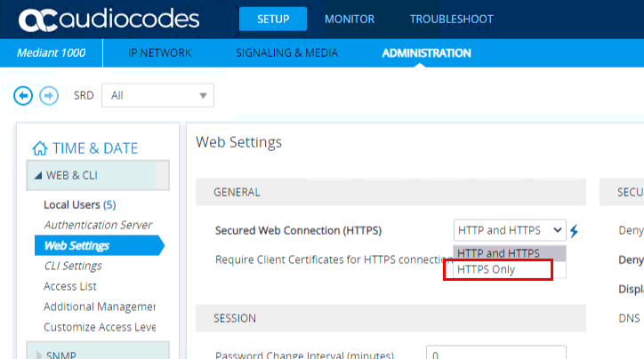Open SIGNALING & MEDIA menu
The height and width of the screenshot is (359, 644).
click(x=286, y=53)
